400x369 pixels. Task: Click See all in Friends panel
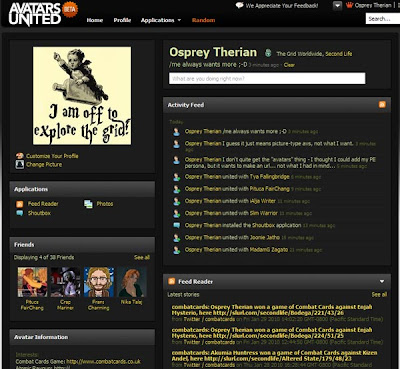(x=142, y=257)
